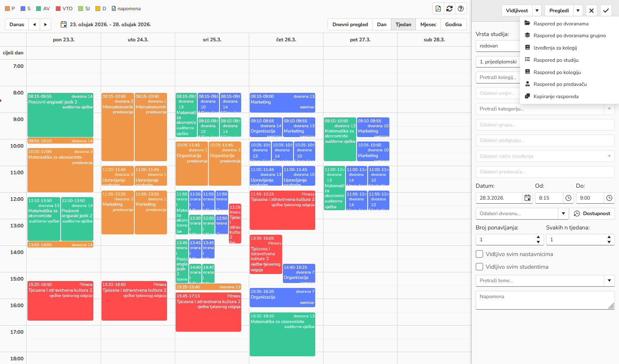Go to next week arrow
The image size is (619, 364).
(45, 25)
